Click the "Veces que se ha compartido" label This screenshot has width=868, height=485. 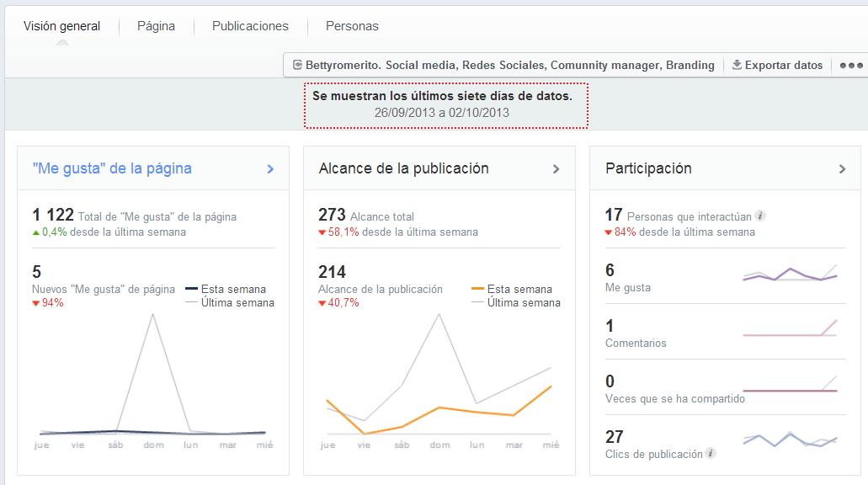point(675,398)
